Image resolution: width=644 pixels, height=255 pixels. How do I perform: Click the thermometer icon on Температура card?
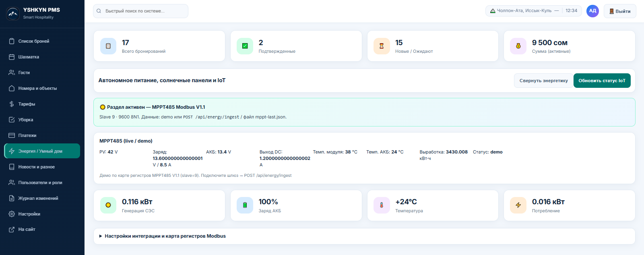(382, 205)
